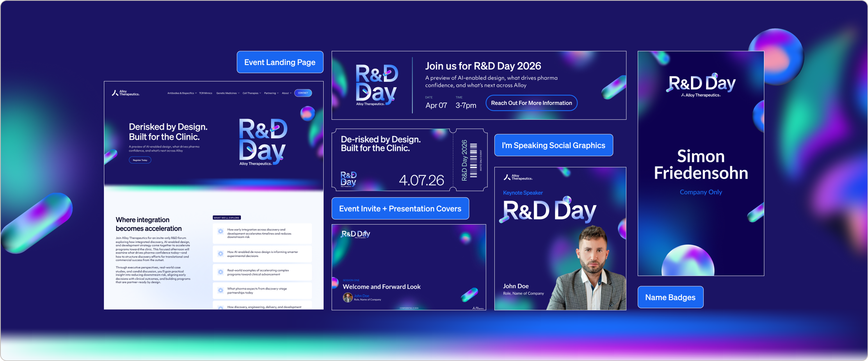The width and height of the screenshot is (868, 361).
Task: Click the gear icon beside 'How AI-enabled de novo design'
Action: [x=220, y=253]
